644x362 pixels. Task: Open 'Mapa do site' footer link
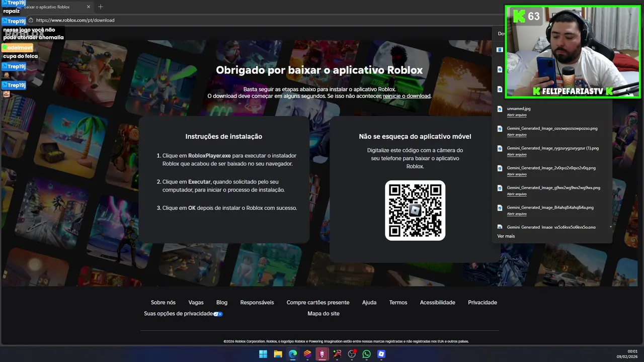tap(324, 314)
